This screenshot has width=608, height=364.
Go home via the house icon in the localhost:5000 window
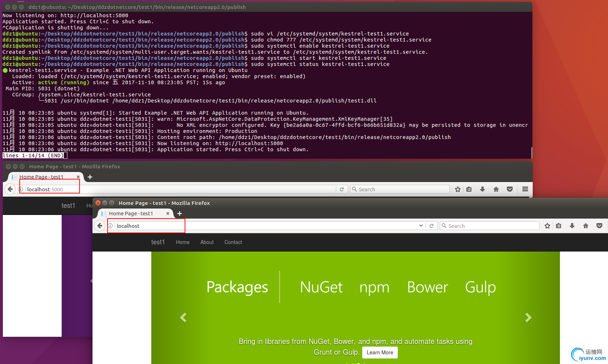[496, 189]
